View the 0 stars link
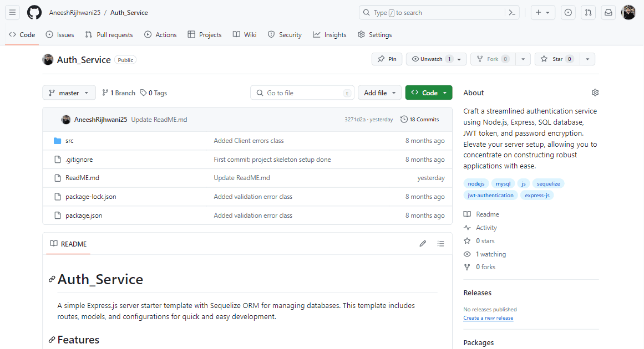 pyautogui.click(x=479, y=241)
